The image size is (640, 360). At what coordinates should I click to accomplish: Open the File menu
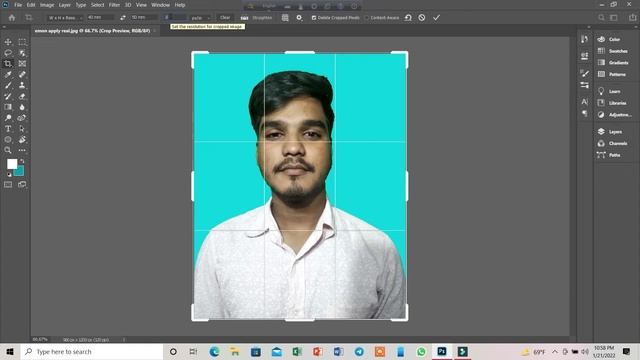[x=18, y=5]
